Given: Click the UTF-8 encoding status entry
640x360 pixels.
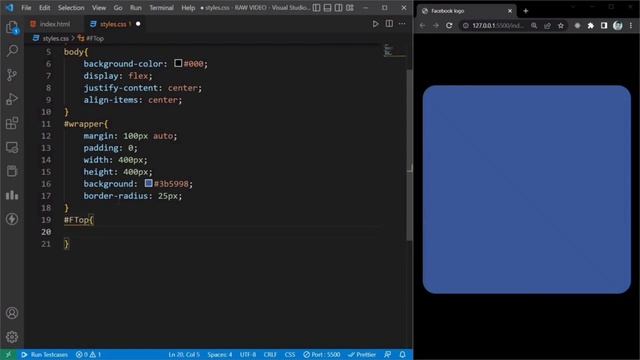Looking at the screenshot, I should 248,354.
